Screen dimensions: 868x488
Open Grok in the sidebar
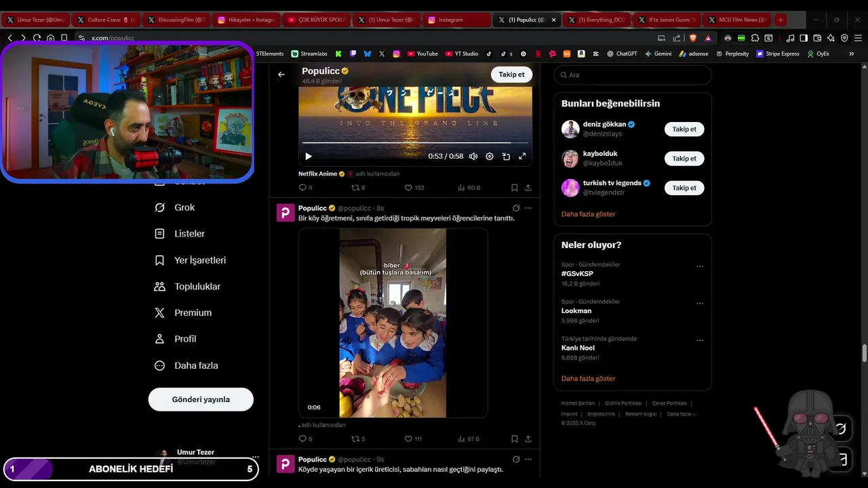(x=175, y=207)
